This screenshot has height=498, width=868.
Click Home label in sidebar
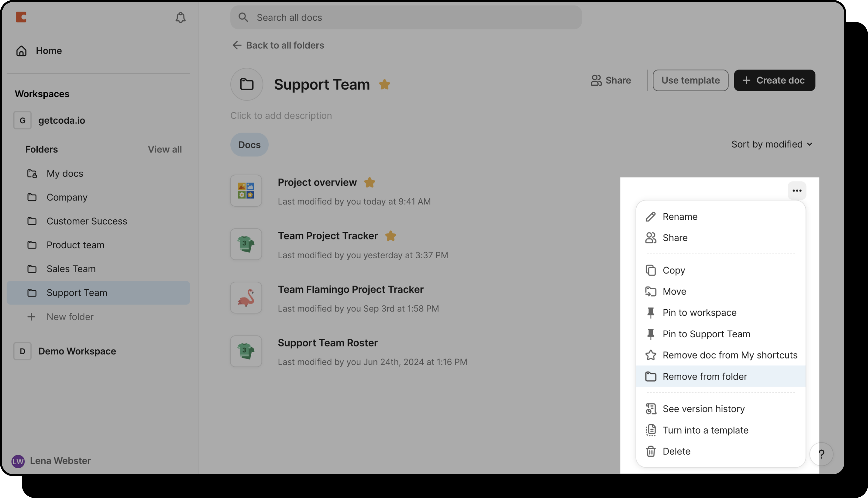[49, 51]
